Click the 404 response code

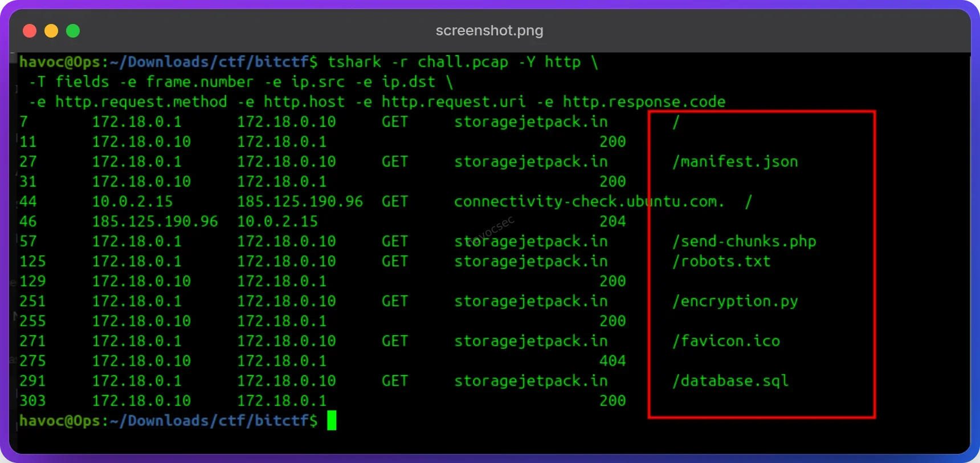tap(612, 361)
